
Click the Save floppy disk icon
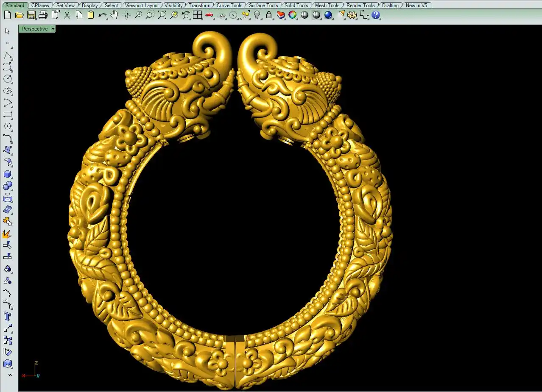[x=31, y=15]
